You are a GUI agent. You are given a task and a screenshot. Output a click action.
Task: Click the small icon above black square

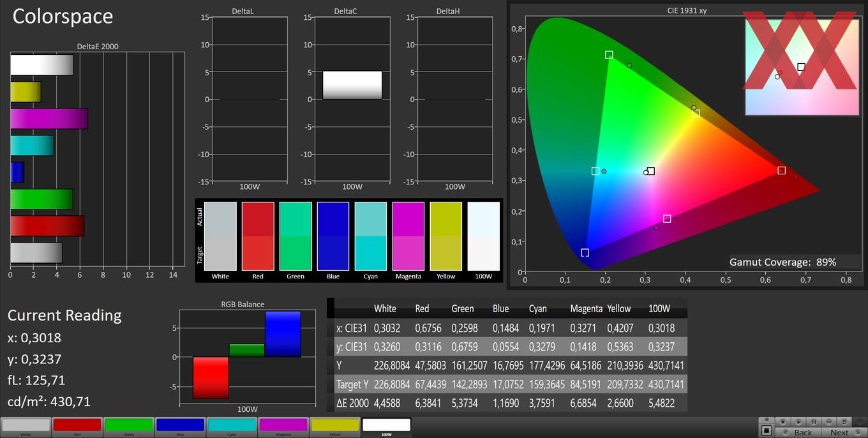tap(767, 419)
